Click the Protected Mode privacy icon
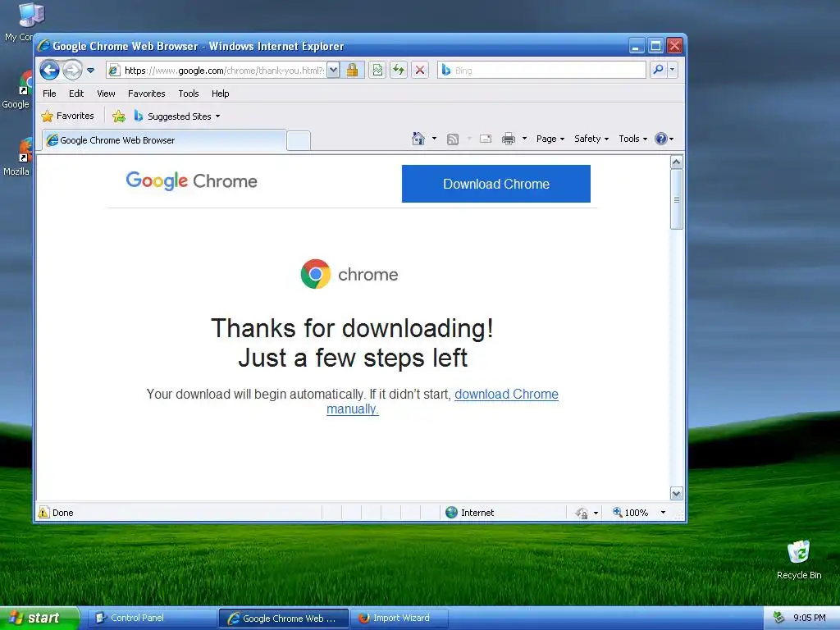The height and width of the screenshot is (630, 840). [x=582, y=514]
